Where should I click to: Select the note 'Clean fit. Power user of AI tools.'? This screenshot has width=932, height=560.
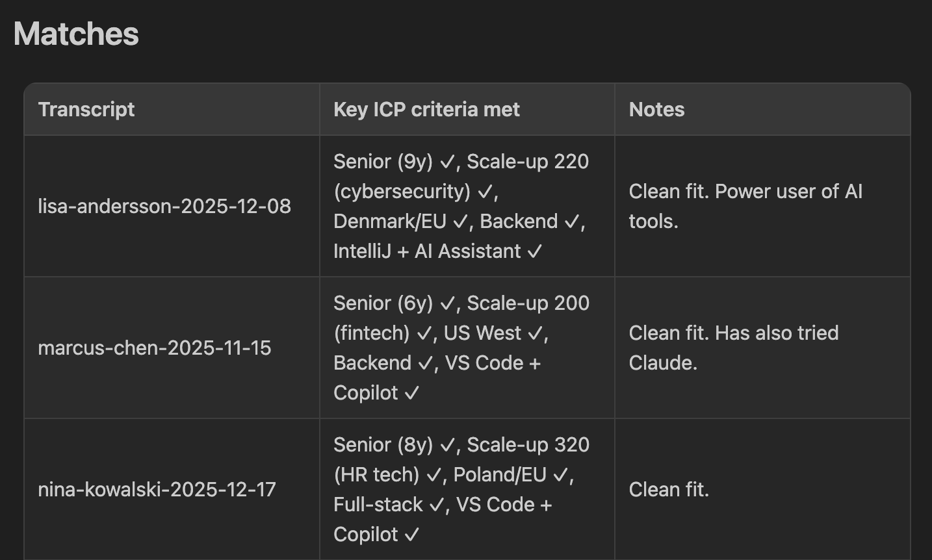[x=745, y=206]
